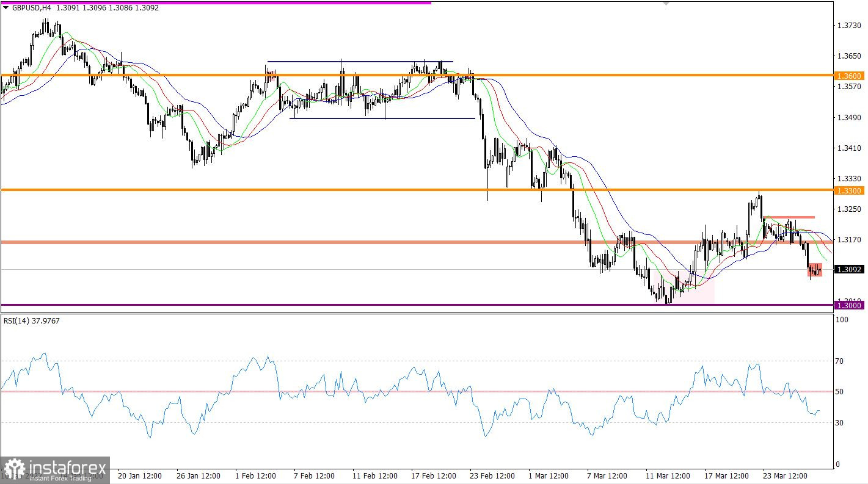Click the 23 Feb 12:00 time label
This screenshot has height=484, width=868.
492,475
